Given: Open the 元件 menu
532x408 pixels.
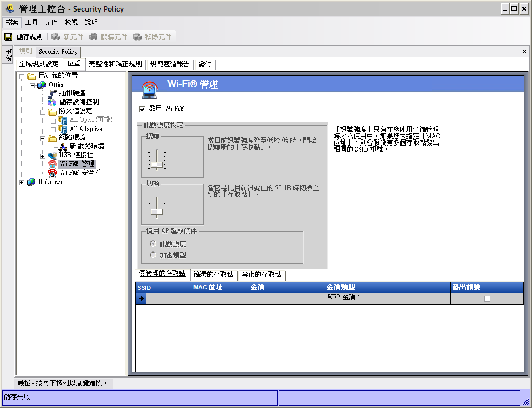Looking at the screenshot, I should (x=51, y=23).
